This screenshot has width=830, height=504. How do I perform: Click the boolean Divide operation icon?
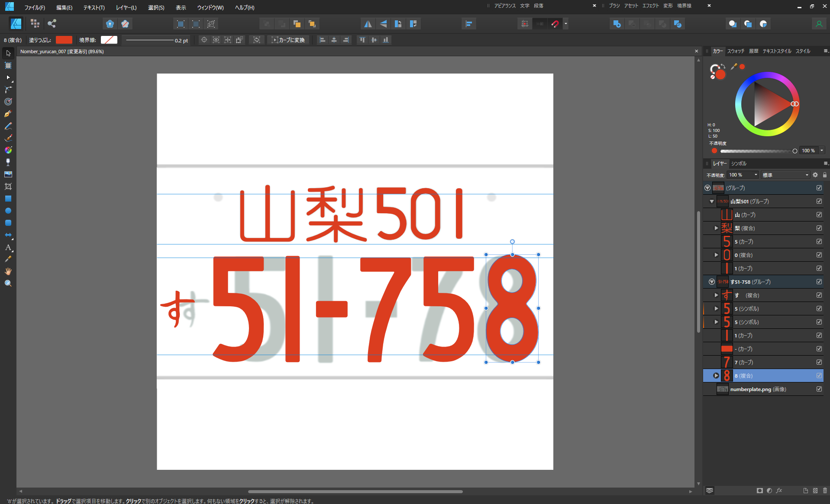(x=678, y=24)
